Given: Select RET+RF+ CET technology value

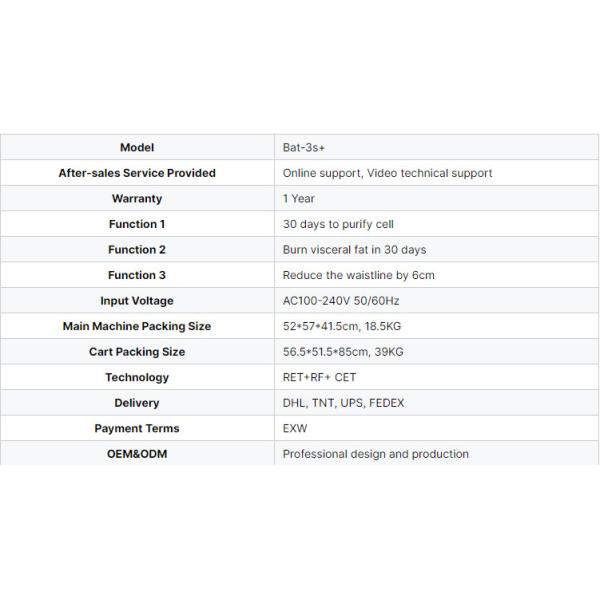Looking at the screenshot, I should [x=319, y=377].
